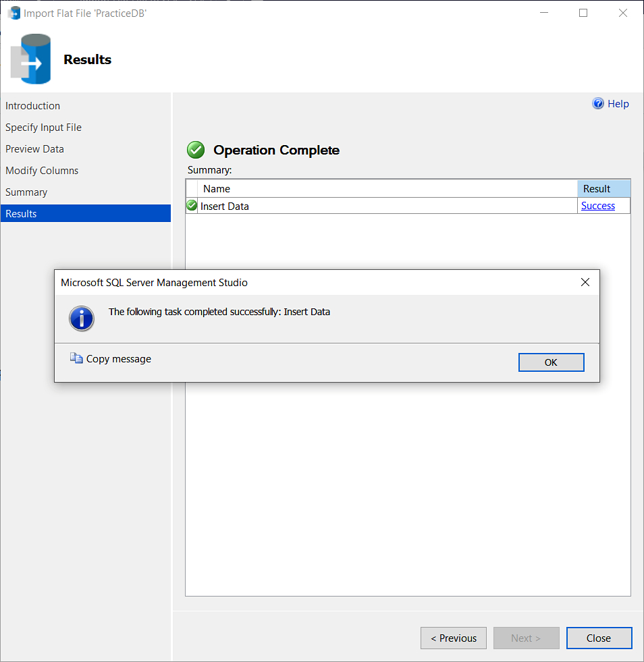Select the Insert Data row

click(x=408, y=206)
